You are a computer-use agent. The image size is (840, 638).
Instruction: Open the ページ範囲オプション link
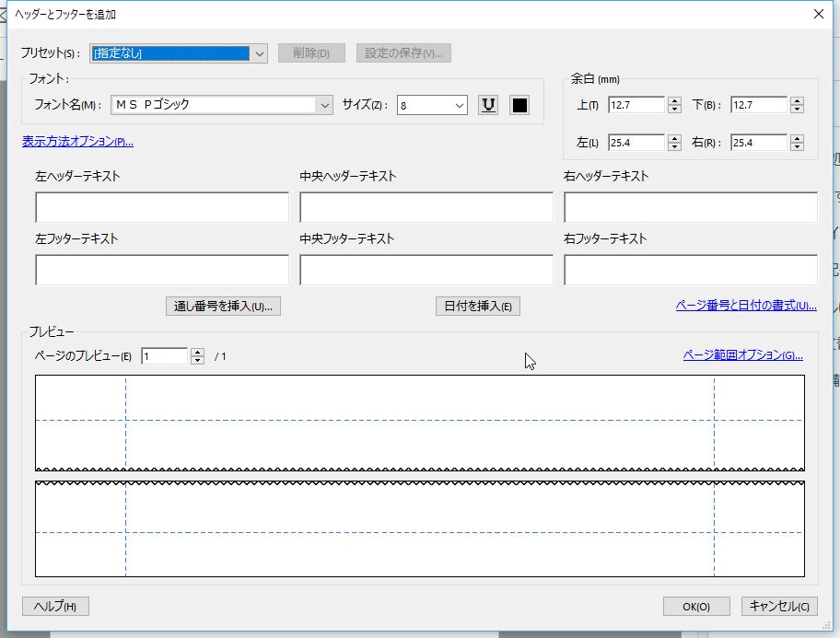743,355
